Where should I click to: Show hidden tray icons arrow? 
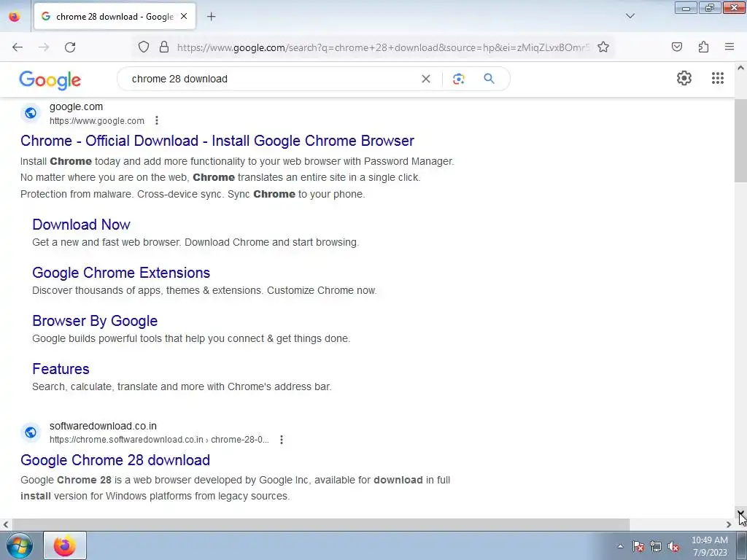(620, 546)
